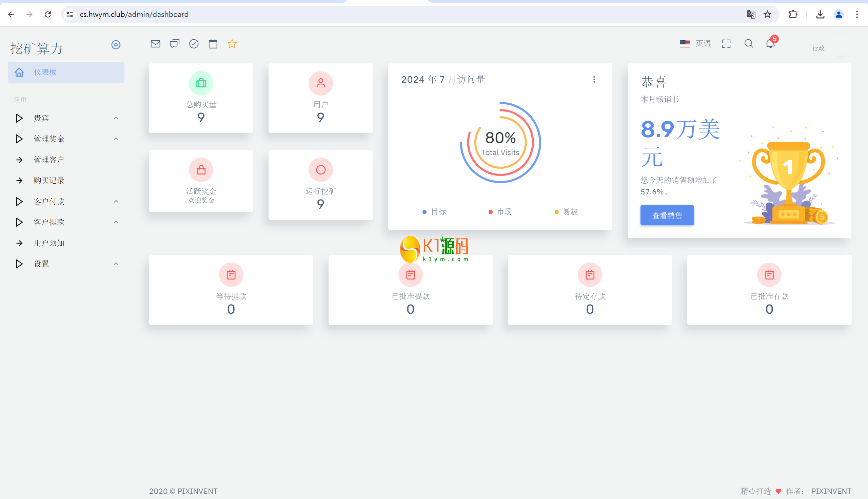Expand the 管理奖金 sidebar chevron

click(x=116, y=139)
